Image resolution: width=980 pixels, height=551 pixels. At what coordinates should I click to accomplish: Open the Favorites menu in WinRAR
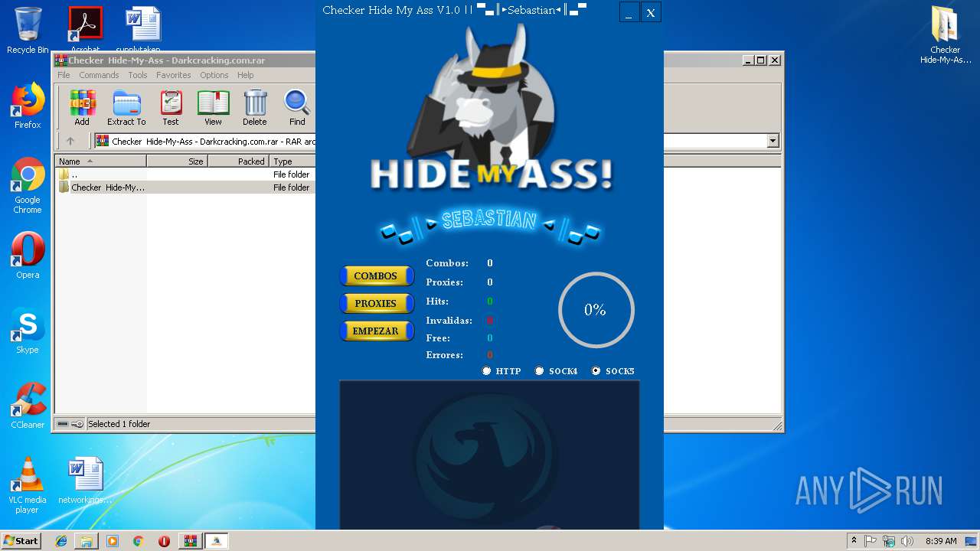coord(174,75)
